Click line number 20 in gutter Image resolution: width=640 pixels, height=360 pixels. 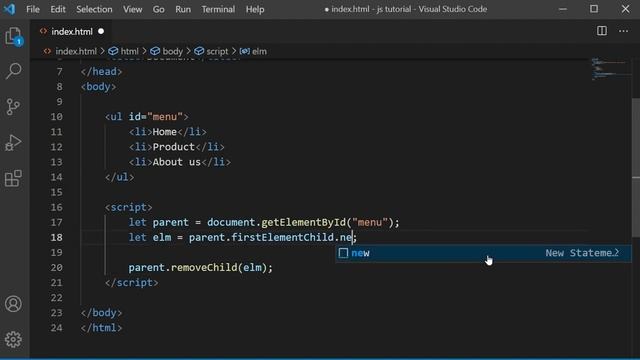[x=57, y=268]
